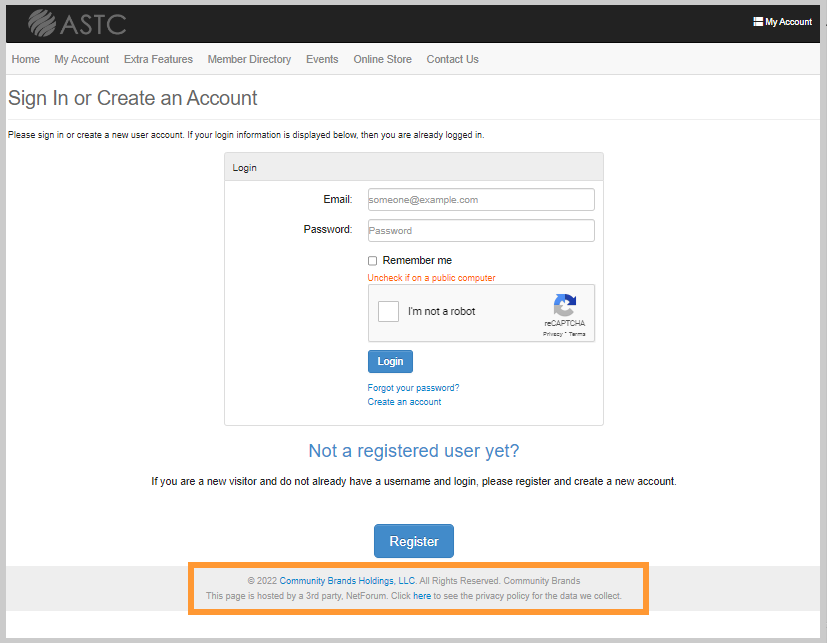Viewport: 827px width, 643px height.
Task: Go to Contact Us
Action: pos(452,59)
